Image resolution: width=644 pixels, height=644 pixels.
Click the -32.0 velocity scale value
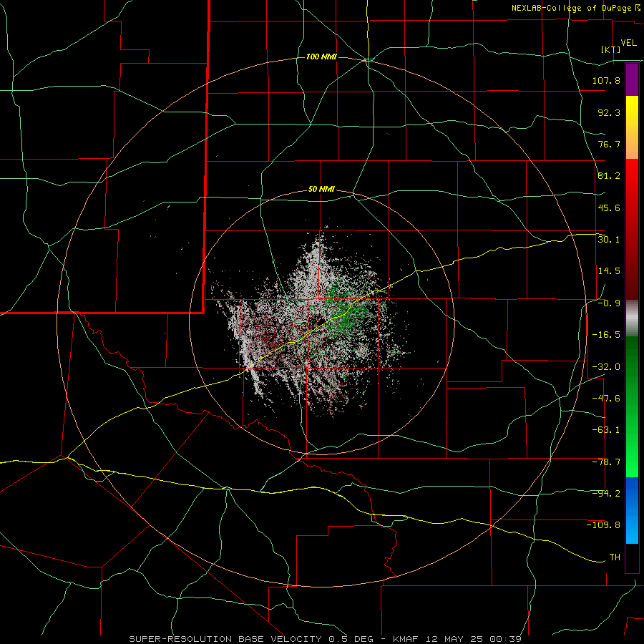606,367
